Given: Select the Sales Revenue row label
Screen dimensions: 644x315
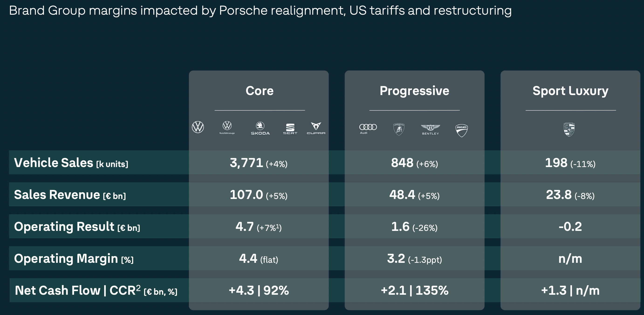Looking at the screenshot, I should [x=70, y=195].
